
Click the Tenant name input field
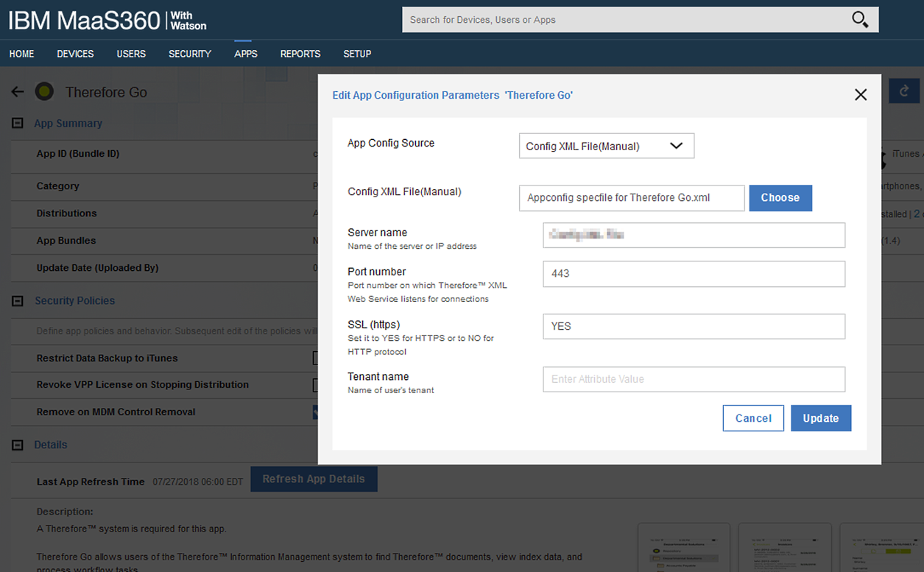[x=693, y=379]
